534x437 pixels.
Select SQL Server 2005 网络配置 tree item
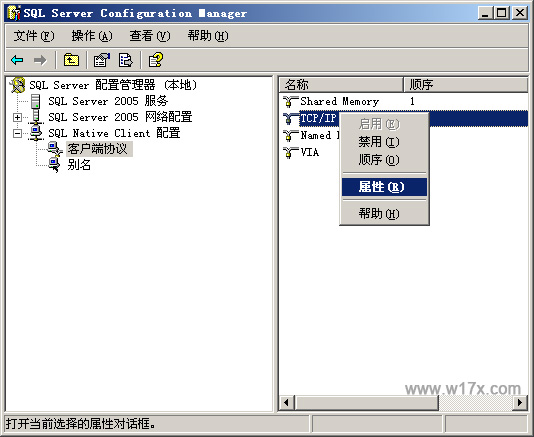(120, 117)
